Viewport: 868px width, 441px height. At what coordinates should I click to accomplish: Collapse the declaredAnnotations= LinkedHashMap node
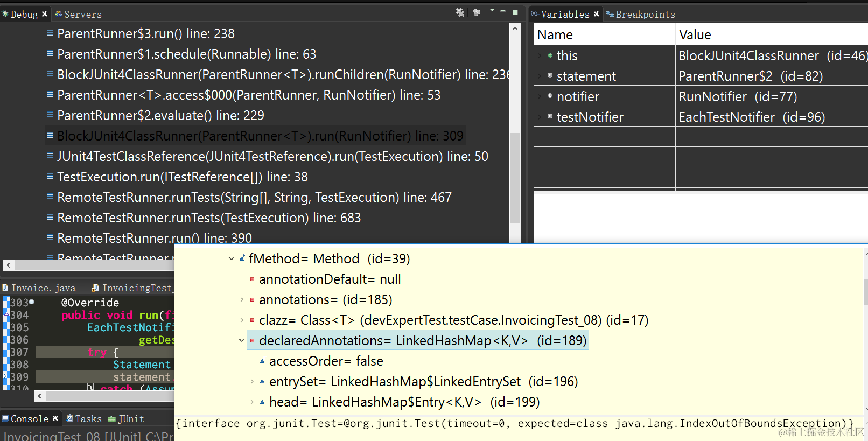242,341
